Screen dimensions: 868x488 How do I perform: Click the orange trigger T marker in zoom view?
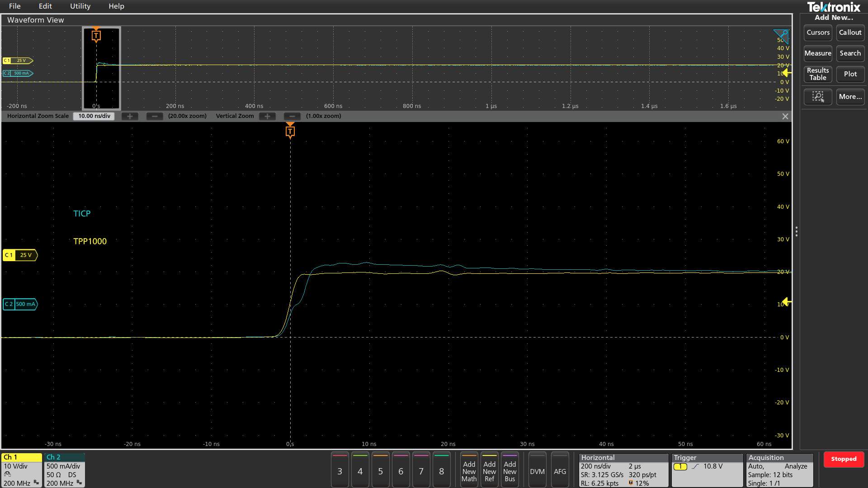pyautogui.click(x=290, y=131)
